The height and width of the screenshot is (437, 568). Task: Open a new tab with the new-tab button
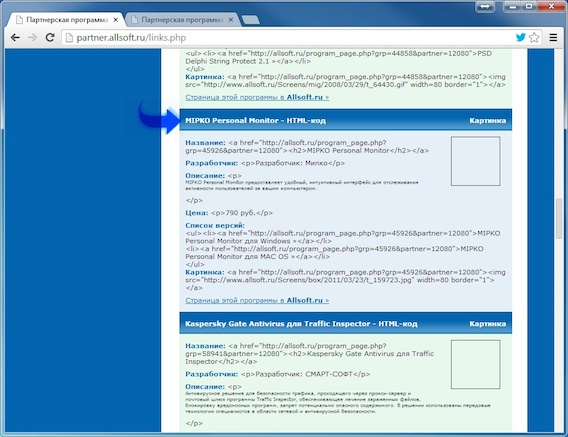pos(250,20)
